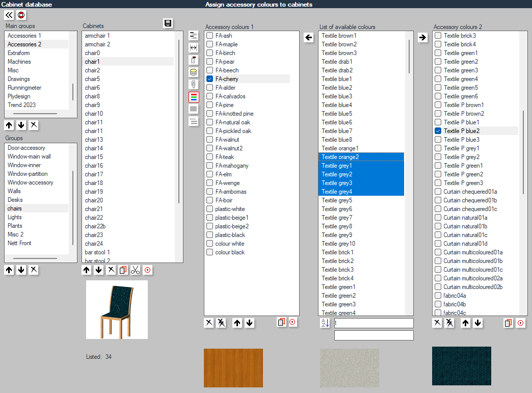Image resolution: width=532 pixels, height=393 pixels.
Task: Select Textile brown1 in available colours
Action: click(361, 36)
